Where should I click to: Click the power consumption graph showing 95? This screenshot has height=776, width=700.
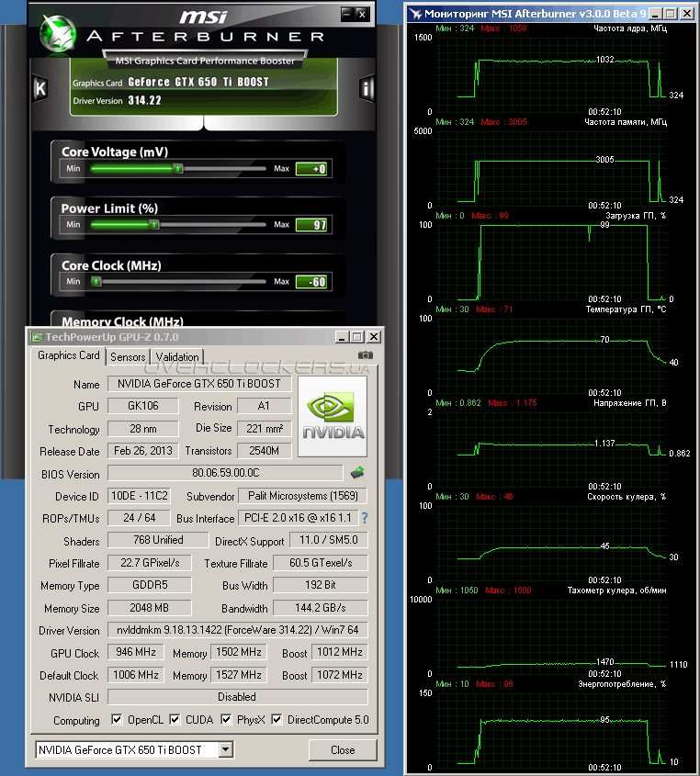click(551, 730)
